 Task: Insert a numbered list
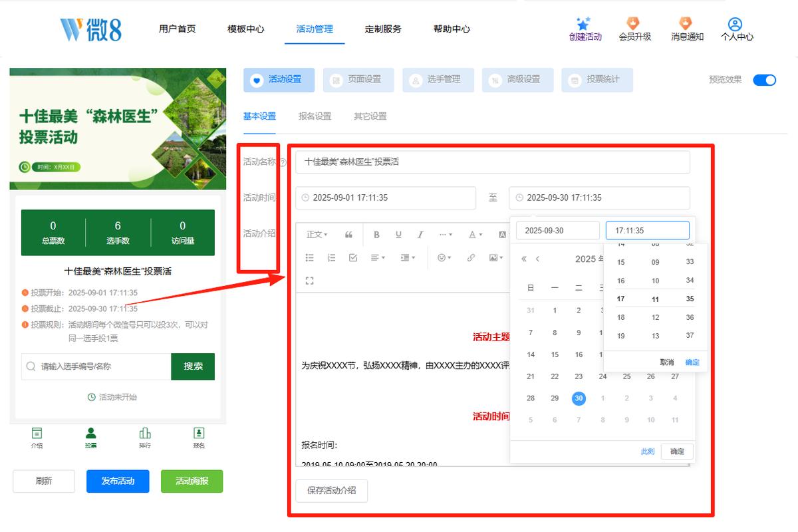pyautogui.click(x=331, y=258)
